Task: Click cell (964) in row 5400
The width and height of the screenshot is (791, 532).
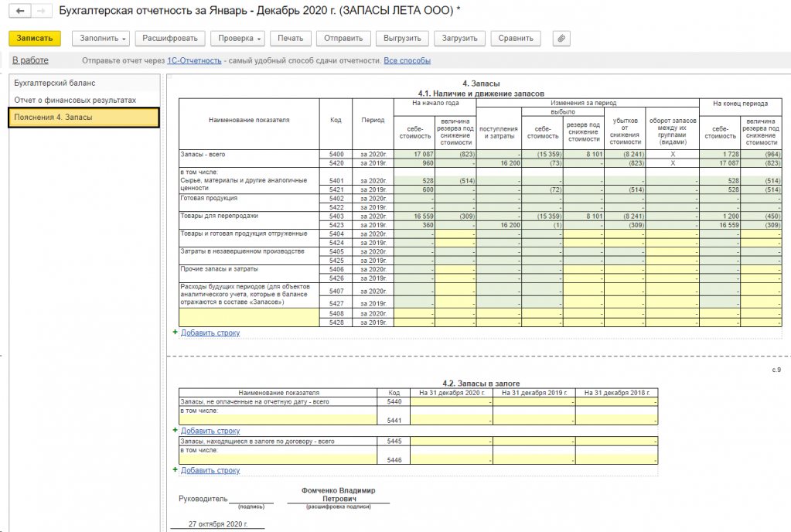Action: tap(761, 155)
